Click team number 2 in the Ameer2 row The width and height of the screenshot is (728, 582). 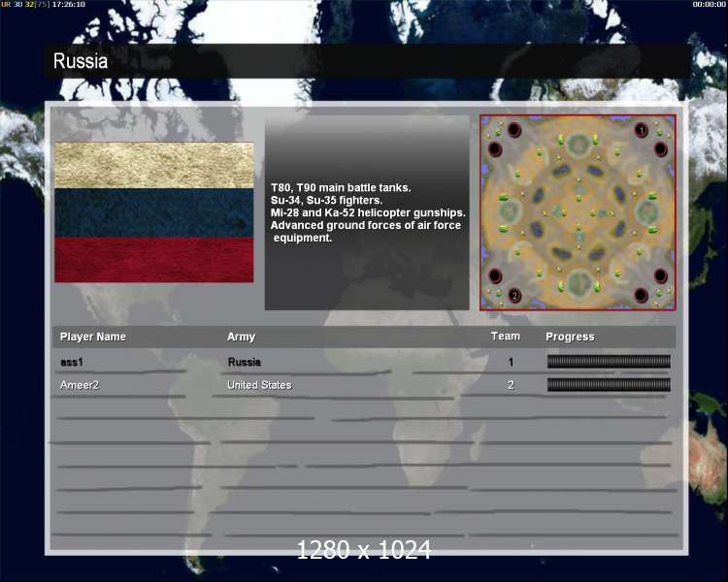pyautogui.click(x=511, y=385)
